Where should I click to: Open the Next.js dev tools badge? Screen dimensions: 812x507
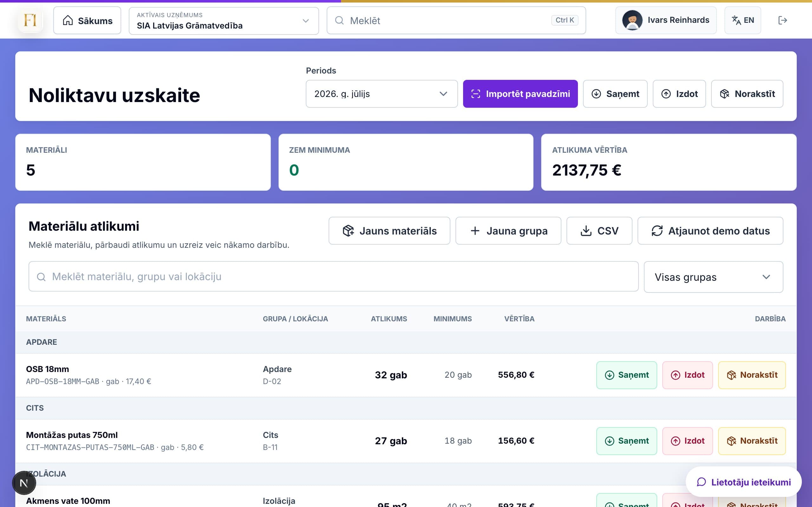tap(24, 483)
